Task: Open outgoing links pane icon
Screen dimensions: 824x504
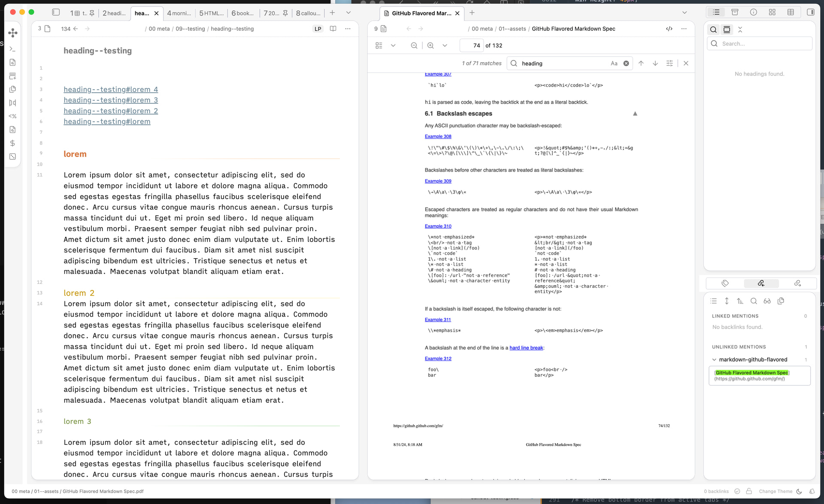Action: pos(797,283)
